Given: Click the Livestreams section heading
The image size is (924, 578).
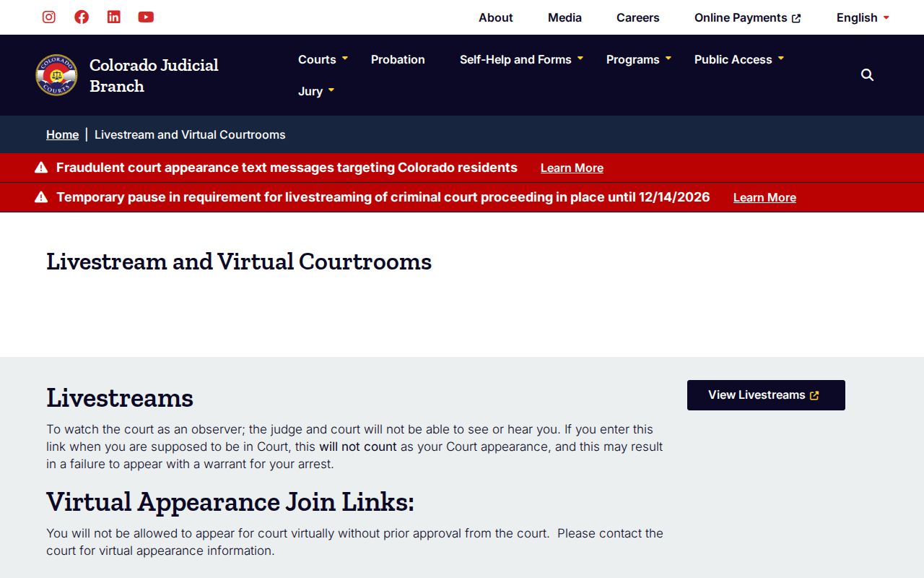Looking at the screenshot, I should point(120,398).
